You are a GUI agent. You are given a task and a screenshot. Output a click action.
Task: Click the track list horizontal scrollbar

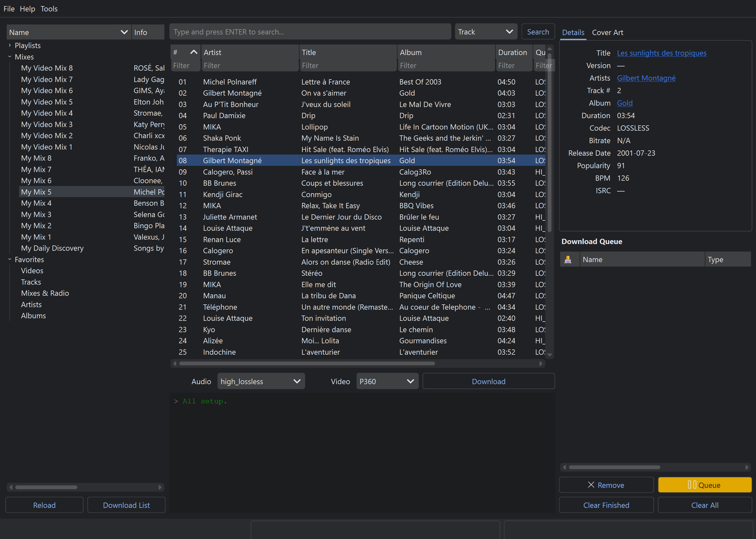(x=307, y=363)
